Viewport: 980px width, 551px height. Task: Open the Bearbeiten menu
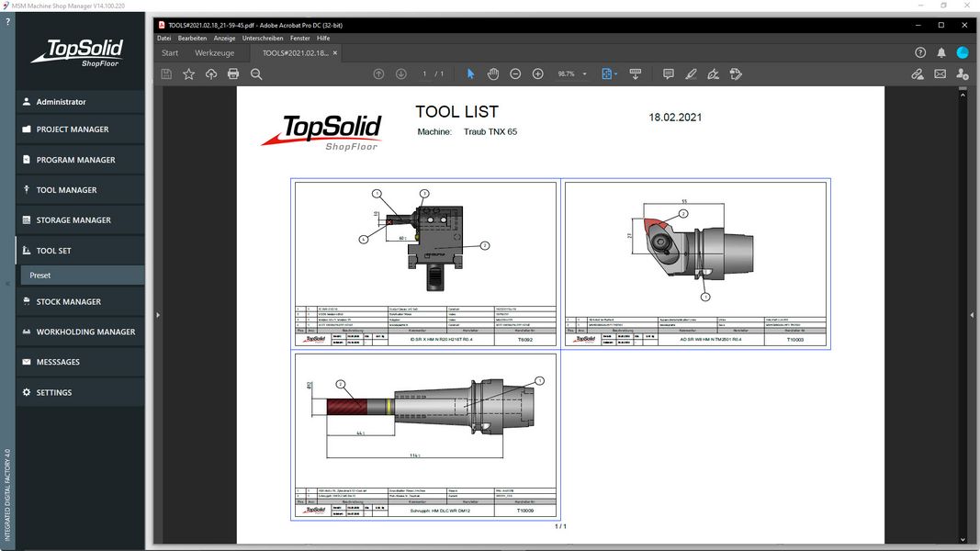pyautogui.click(x=192, y=38)
